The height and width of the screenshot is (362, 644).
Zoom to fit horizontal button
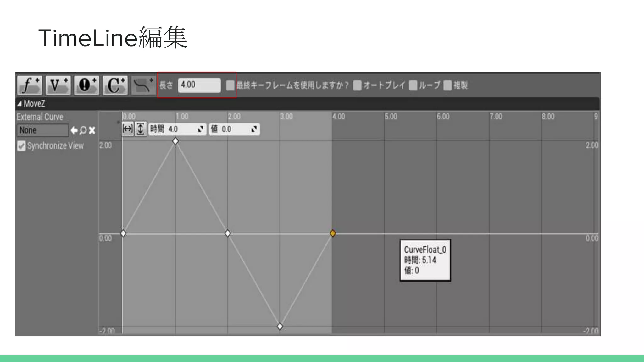coord(128,129)
